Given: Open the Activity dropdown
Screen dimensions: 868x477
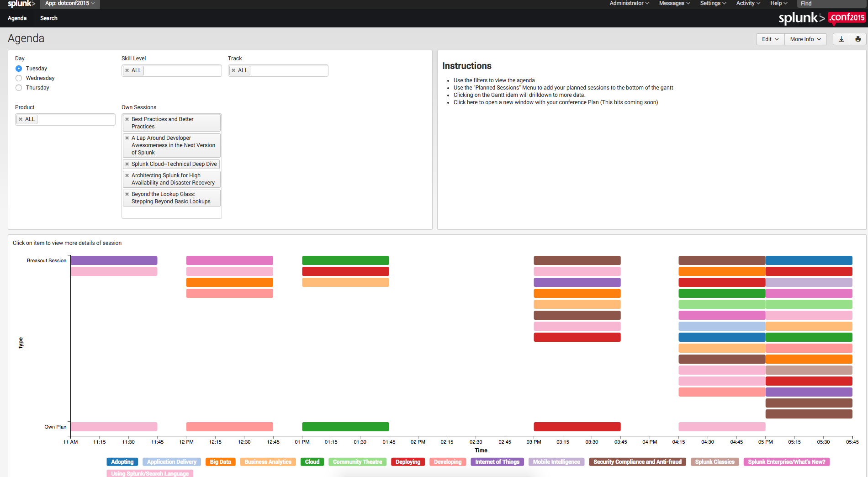Looking at the screenshot, I should coord(748,3).
